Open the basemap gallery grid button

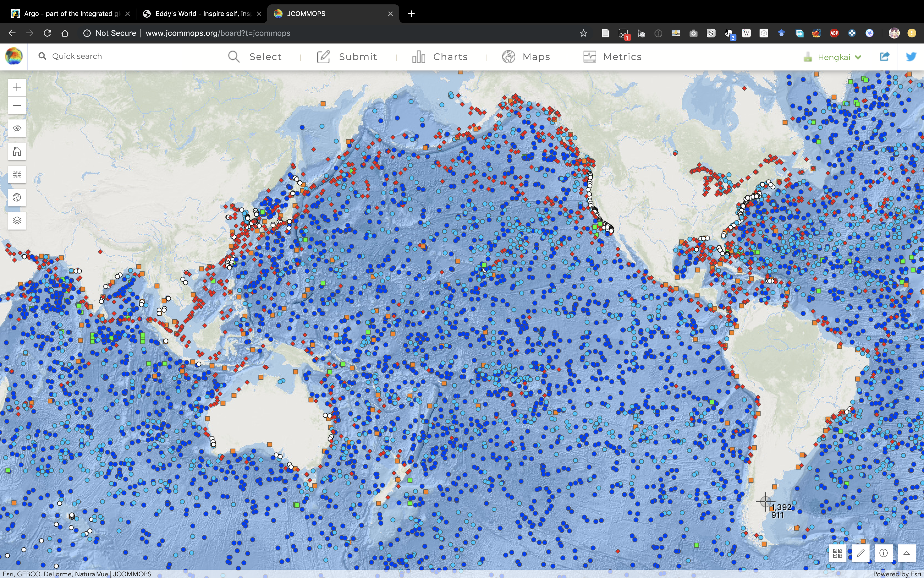(x=838, y=553)
